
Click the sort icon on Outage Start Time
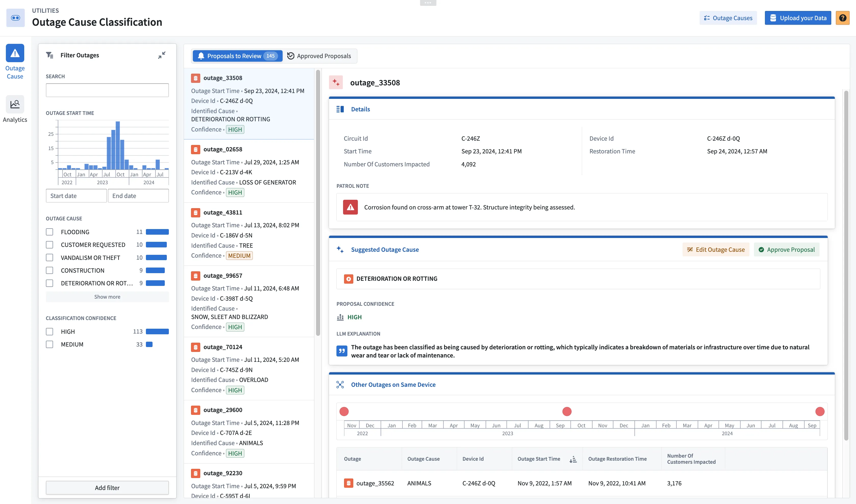[573, 459]
